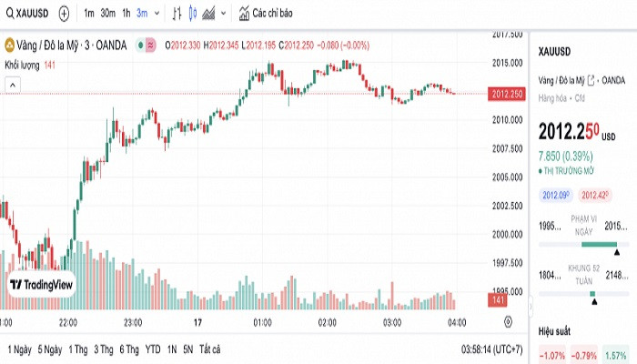Screen dimensions: 637x364
Task: Click the TradingView logo
Action: pyautogui.click(x=40, y=285)
